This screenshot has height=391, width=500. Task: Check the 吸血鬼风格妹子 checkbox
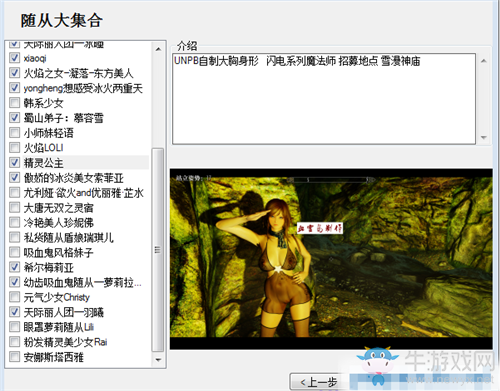14,252
